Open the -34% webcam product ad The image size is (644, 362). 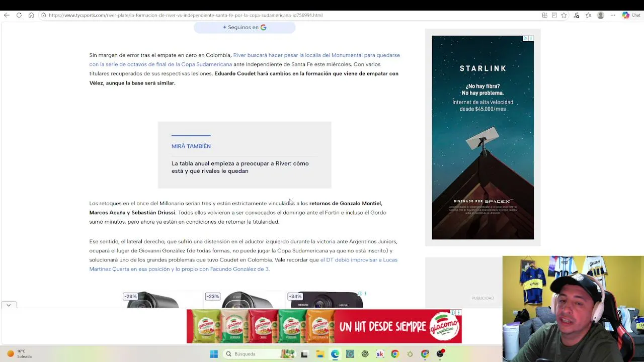pos(326,300)
